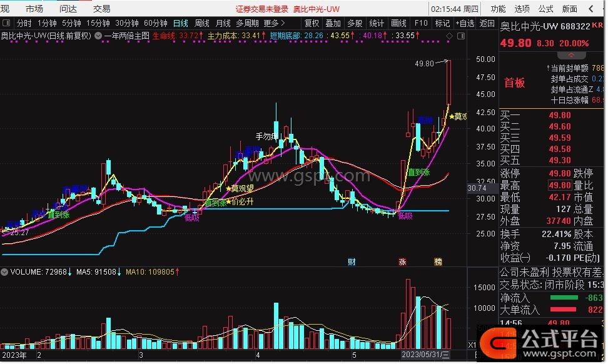Viewport: 608px width, 364px height.
Task: Click the 主力成本 33.41 indicator value
Action: (x=236, y=36)
